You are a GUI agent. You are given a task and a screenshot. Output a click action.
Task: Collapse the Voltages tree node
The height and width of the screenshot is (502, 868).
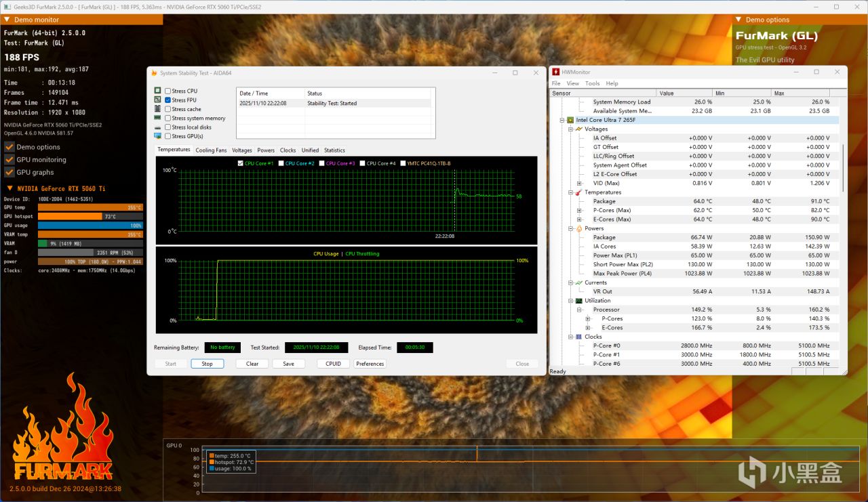[x=570, y=129]
